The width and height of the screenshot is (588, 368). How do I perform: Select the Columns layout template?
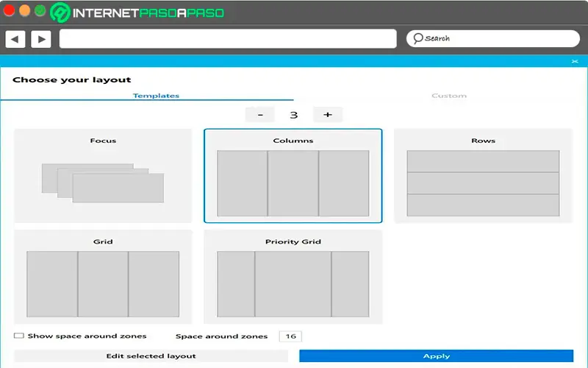click(293, 176)
